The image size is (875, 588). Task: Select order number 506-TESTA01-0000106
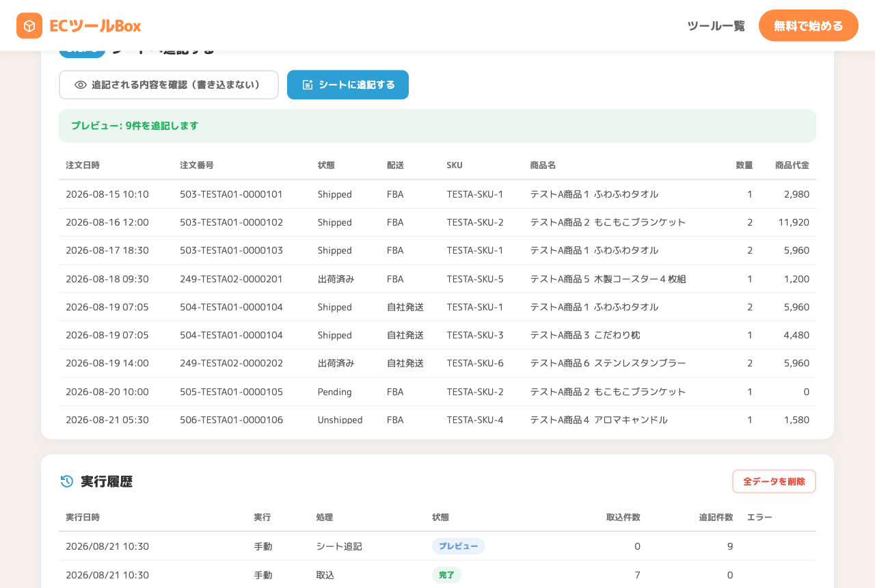pyautogui.click(x=231, y=420)
